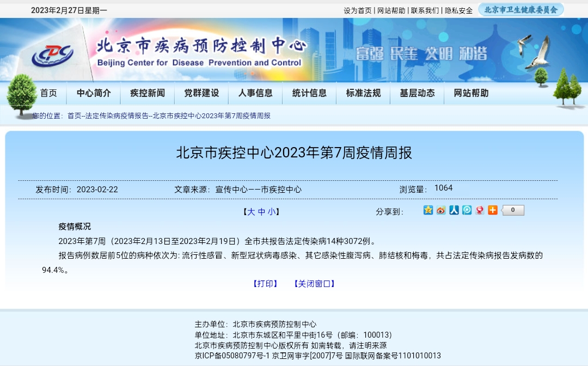Screen dimensions: 588x366
Task: Open the 联系我们 top link
Action: click(425, 10)
